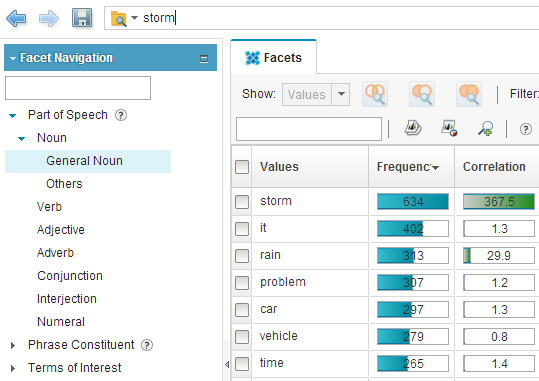Image resolution: width=539 pixels, height=381 pixels.
Task: Collapse left pane with the splitter arrow
Action: coord(227,364)
